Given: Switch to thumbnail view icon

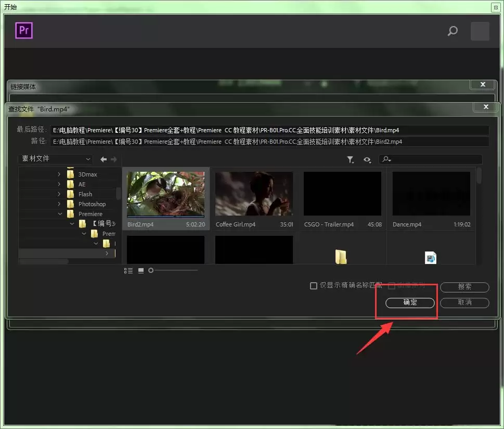Looking at the screenshot, I should (141, 271).
